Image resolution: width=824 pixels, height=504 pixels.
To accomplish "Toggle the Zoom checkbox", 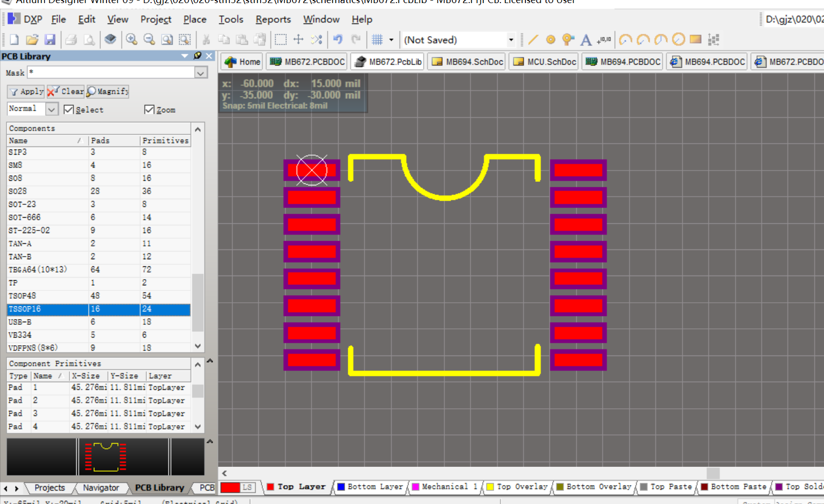I will point(149,110).
